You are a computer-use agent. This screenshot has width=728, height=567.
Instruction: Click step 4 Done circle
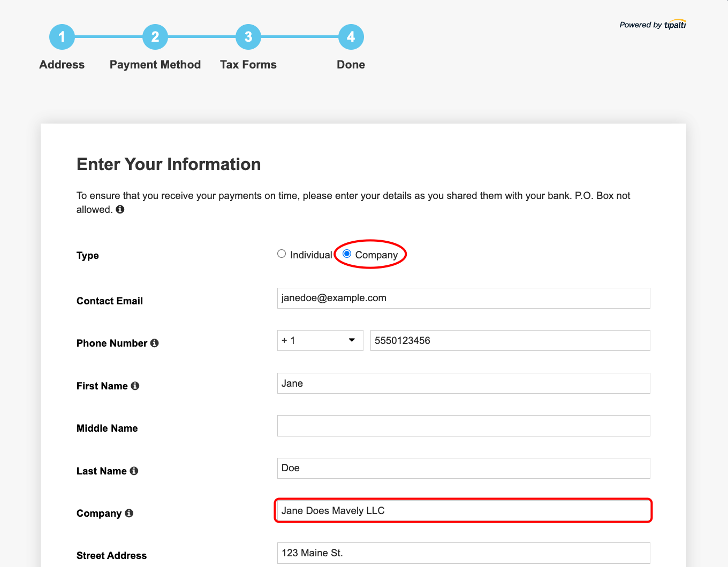pyautogui.click(x=351, y=37)
